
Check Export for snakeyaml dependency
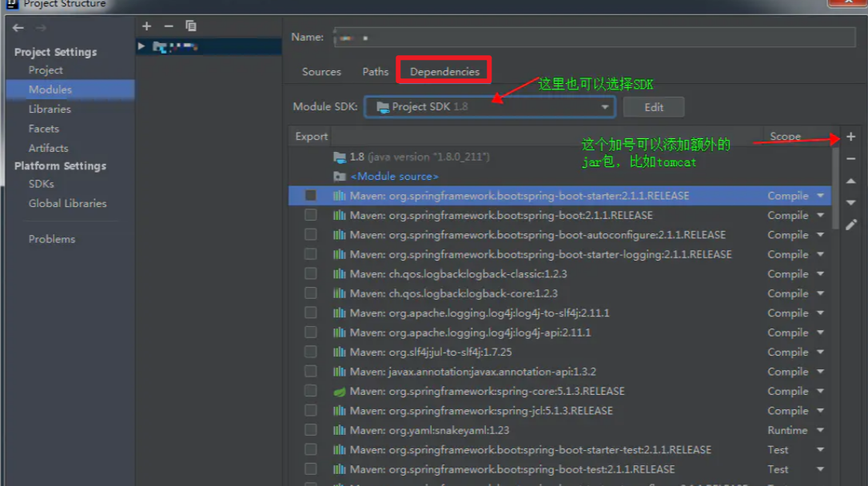pos(310,429)
